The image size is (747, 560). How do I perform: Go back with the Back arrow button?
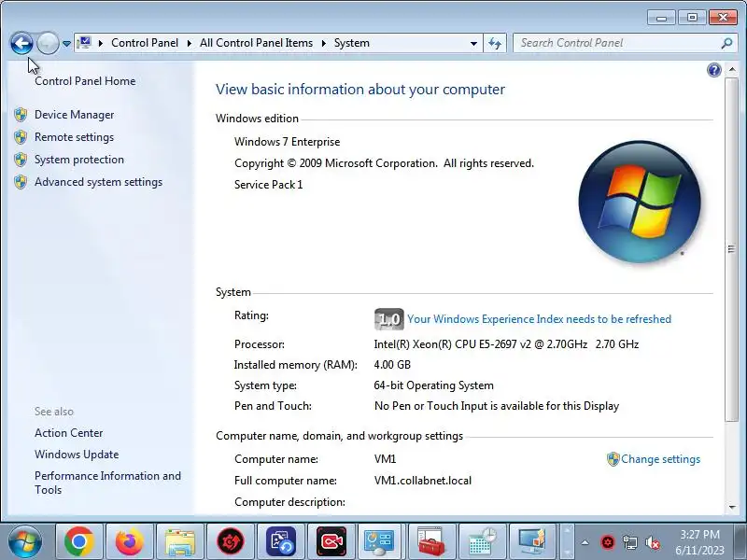click(x=21, y=43)
